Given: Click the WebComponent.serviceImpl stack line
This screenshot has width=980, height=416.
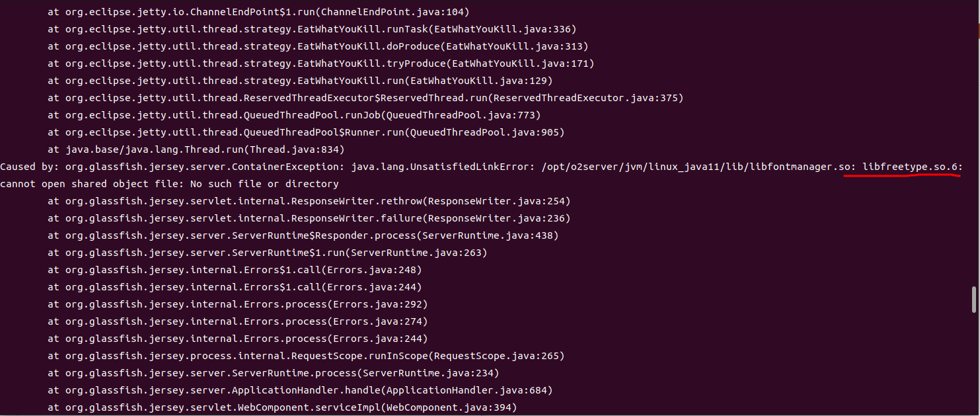Looking at the screenshot, I should [282, 407].
